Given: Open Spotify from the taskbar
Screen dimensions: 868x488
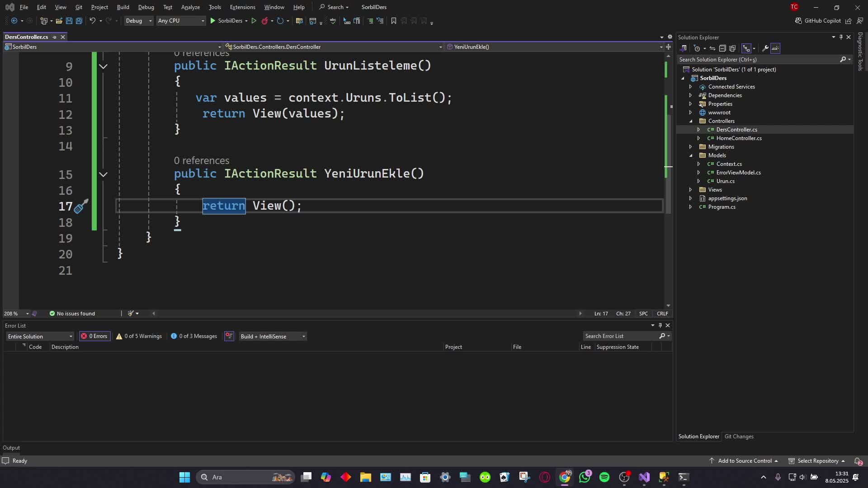Looking at the screenshot, I should 604,477.
